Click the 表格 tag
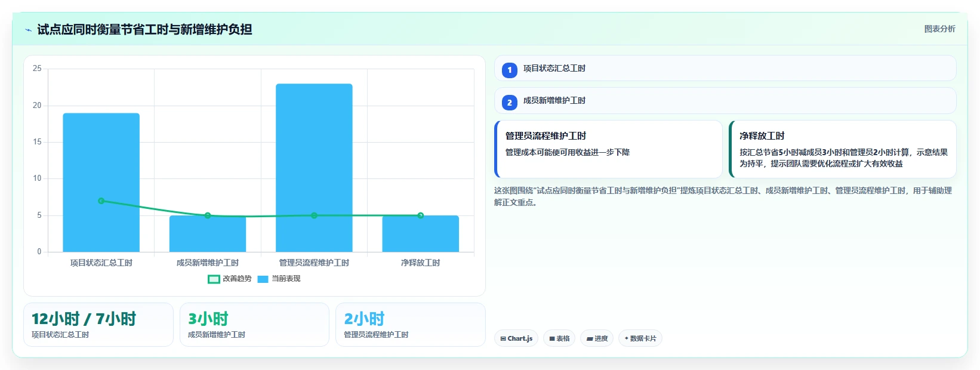Image resolution: width=980 pixels, height=370 pixels. click(559, 338)
